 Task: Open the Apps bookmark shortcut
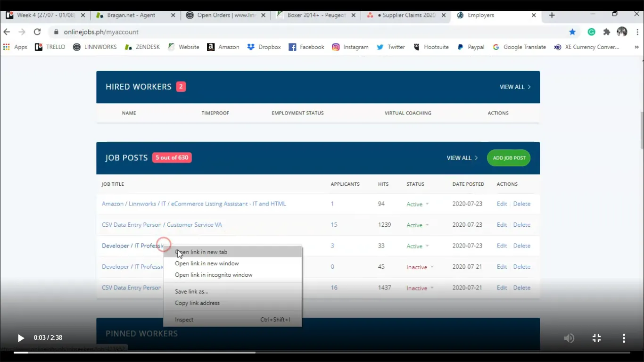pos(15,47)
